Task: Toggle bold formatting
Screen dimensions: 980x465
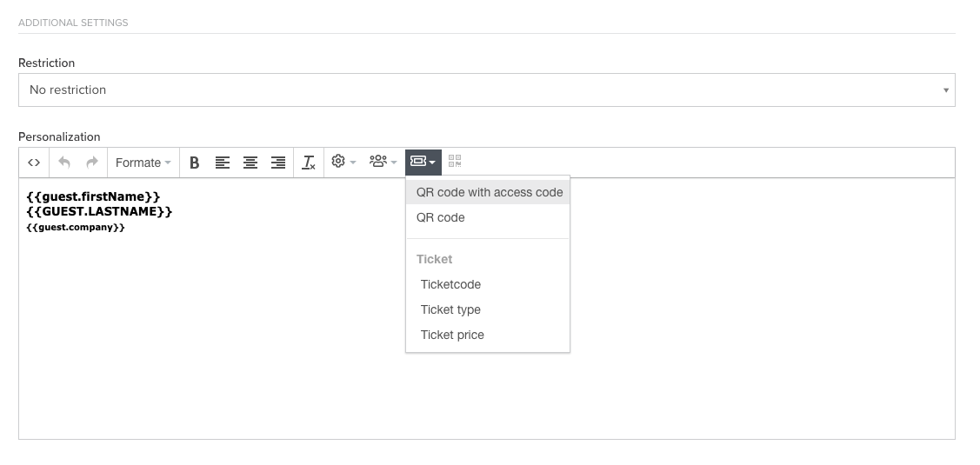Action: 194,163
